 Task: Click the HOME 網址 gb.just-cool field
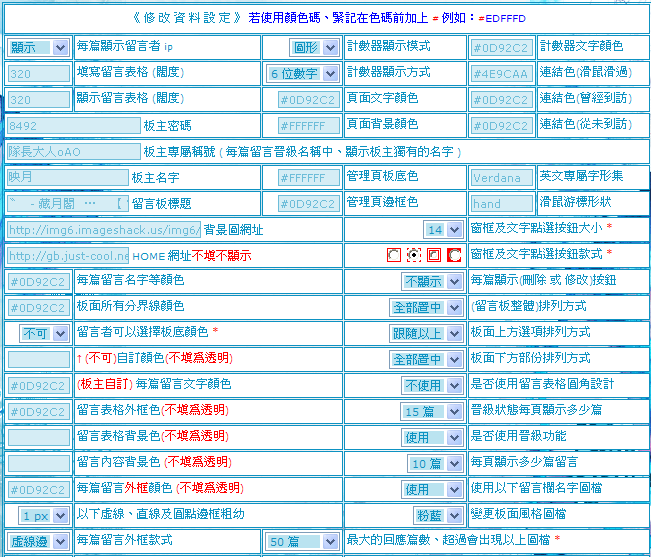(68, 256)
